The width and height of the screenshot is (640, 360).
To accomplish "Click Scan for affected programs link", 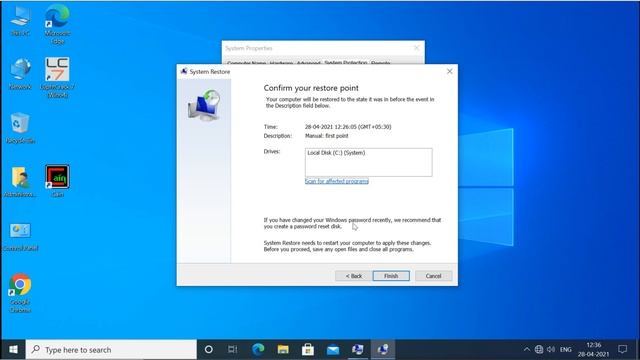I will tap(337, 181).
